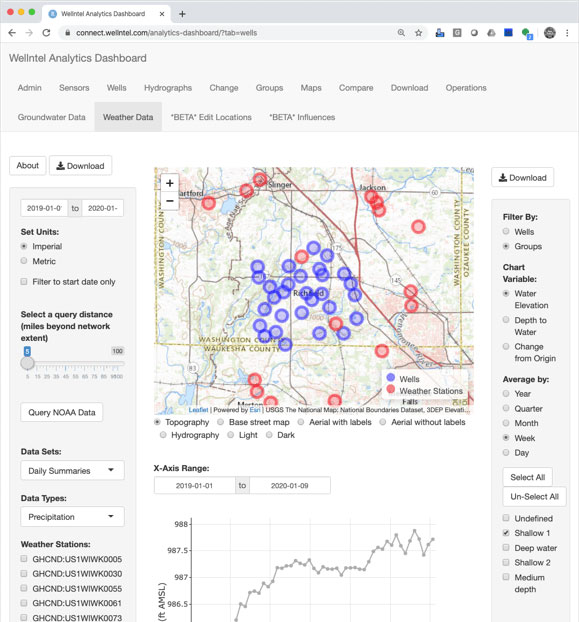Click the left panel Download button
The image size is (579, 622).
(81, 165)
